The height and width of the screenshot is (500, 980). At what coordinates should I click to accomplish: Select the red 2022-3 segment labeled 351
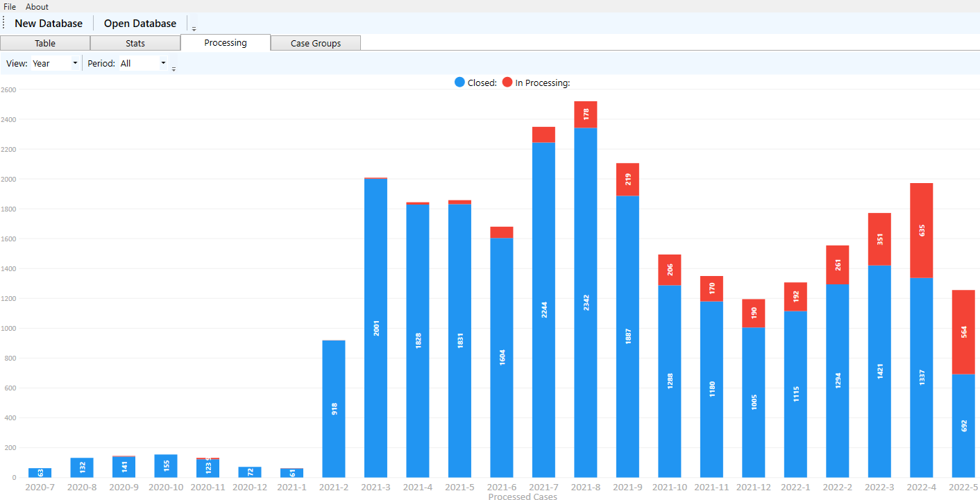pyautogui.click(x=879, y=239)
